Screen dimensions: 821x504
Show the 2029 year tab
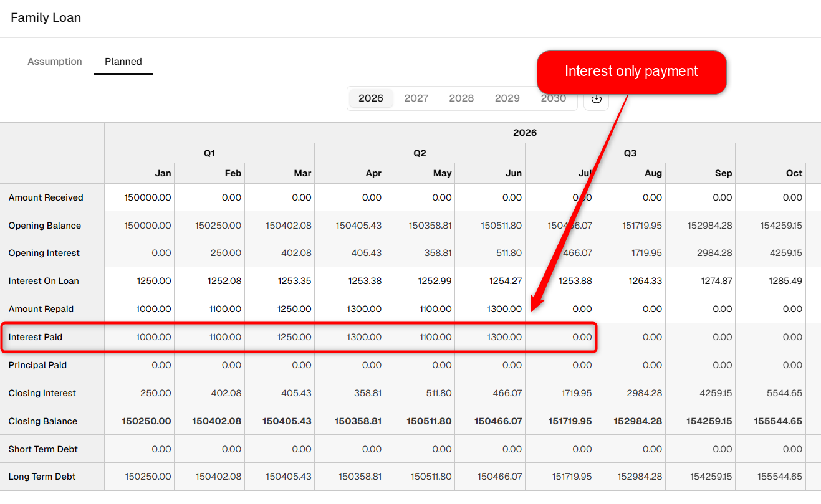pyautogui.click(x=507, y=98)
